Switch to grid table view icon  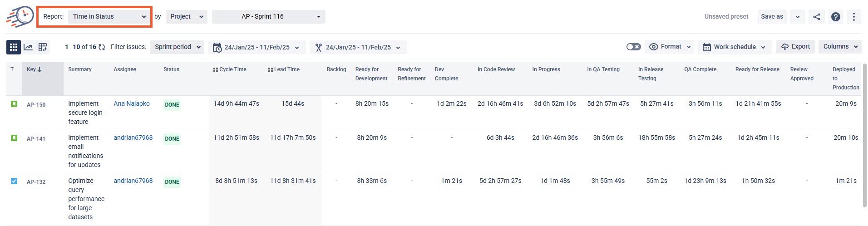click(x=14, y=47)
